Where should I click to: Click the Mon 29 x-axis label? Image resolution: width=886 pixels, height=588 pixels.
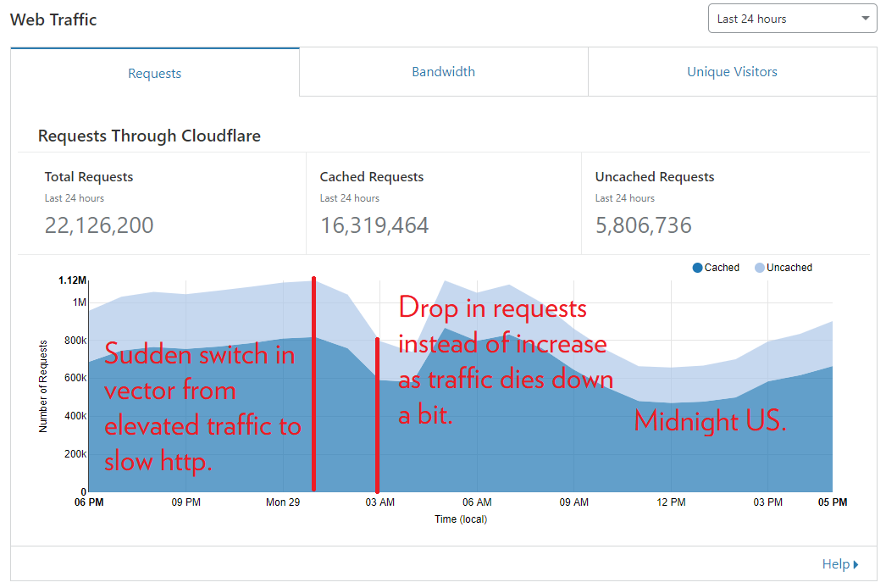coord(283,502)
